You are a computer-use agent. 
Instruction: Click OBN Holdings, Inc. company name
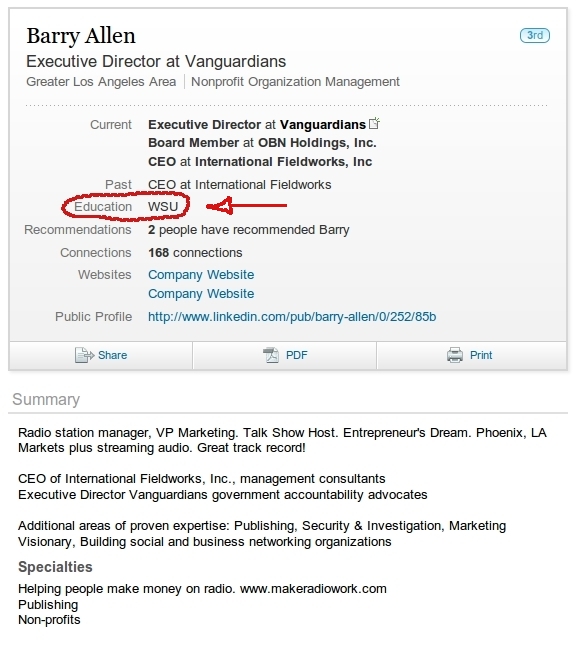[317, 143]
